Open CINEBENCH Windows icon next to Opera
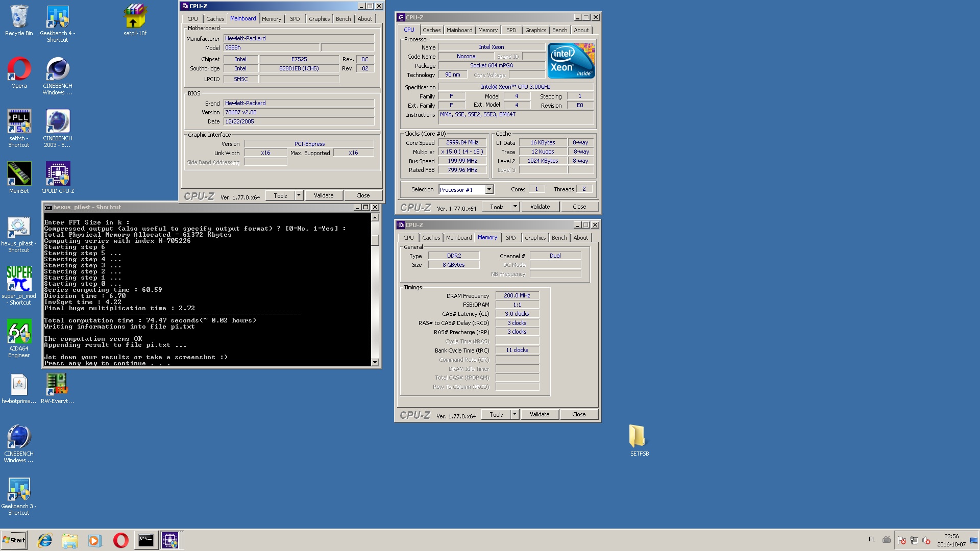The width and height of the screenshot is (980, 551). click(x=58, y=76)
